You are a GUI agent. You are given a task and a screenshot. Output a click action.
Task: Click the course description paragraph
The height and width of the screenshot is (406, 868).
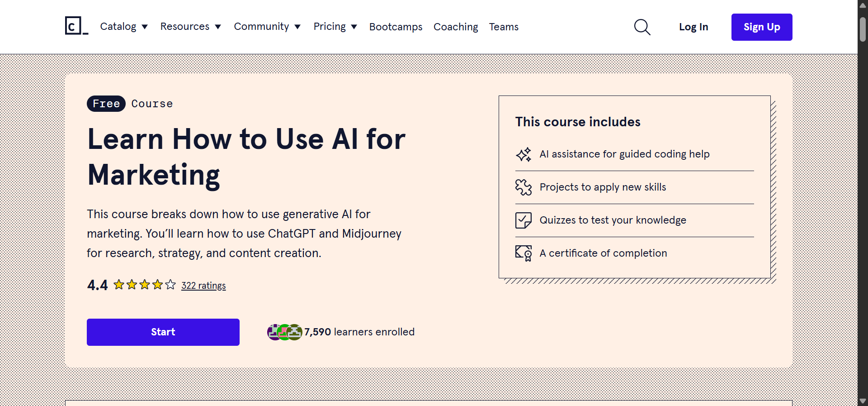tap(244, 234)
